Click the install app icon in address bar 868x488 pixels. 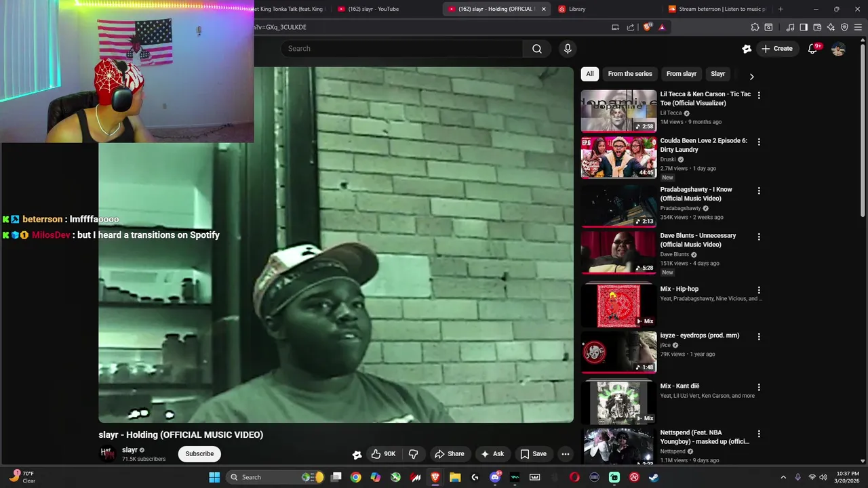[x=615, y=27]
